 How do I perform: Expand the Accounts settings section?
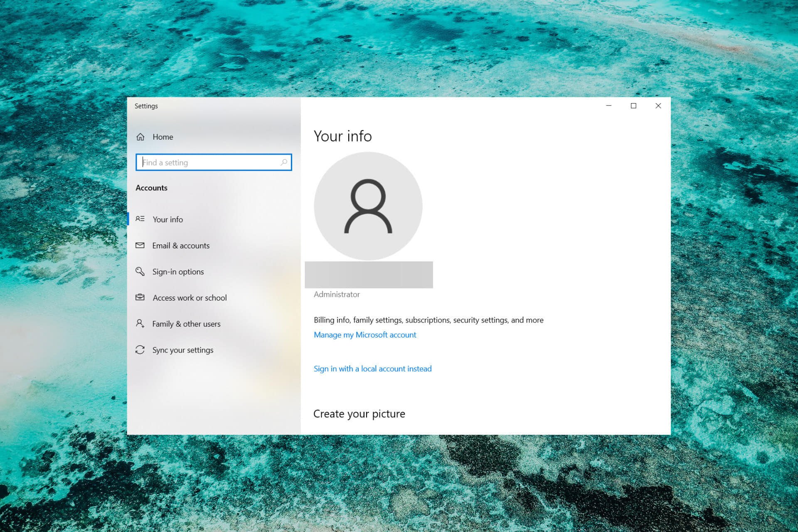(150, 187)
